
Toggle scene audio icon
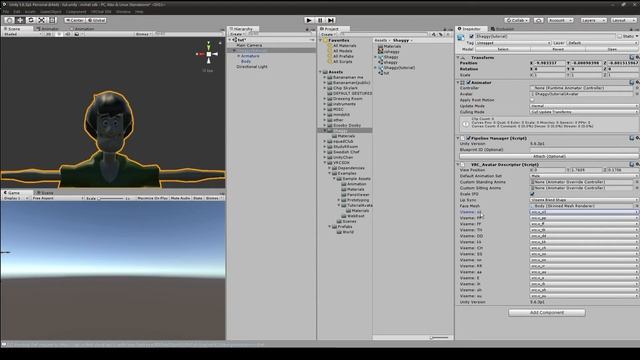68,34
